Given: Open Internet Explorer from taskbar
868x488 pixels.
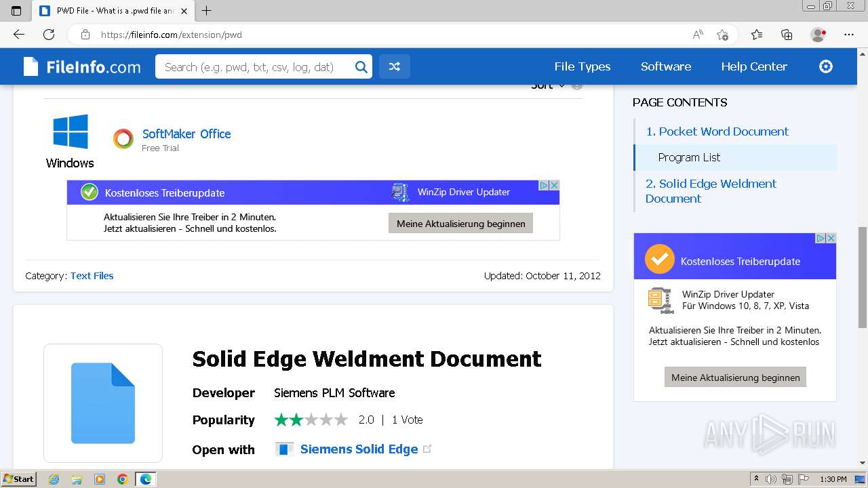Looking at the screenshot, I should (x=54, y=479).
